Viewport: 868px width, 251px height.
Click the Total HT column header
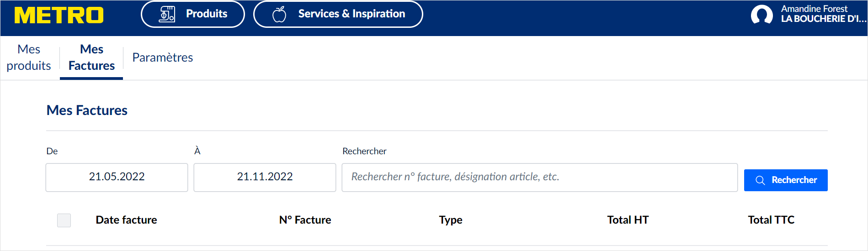pos(628,220)
